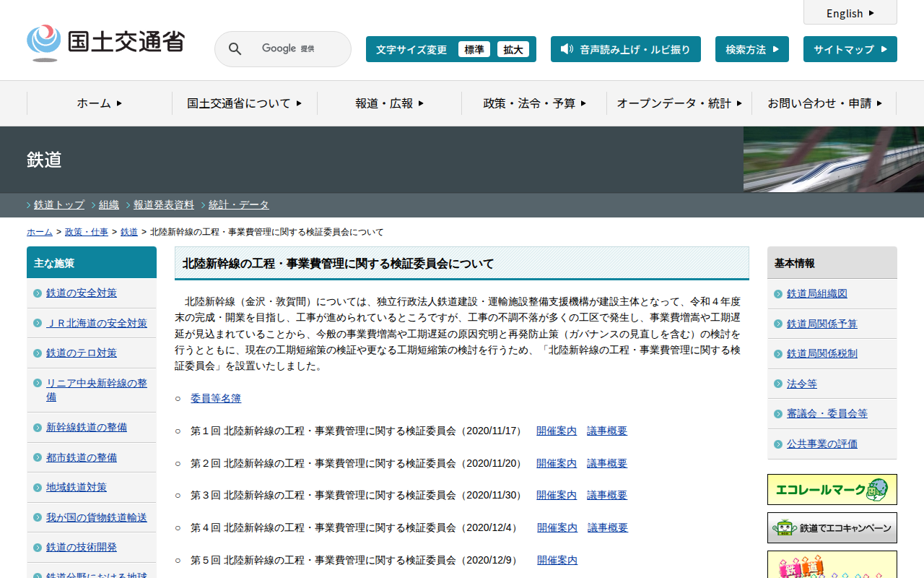Open the 鉄道でエコキャンペーン banner
Screen dimensions: 924x578
pyautogui.click(x=832, y=527)
